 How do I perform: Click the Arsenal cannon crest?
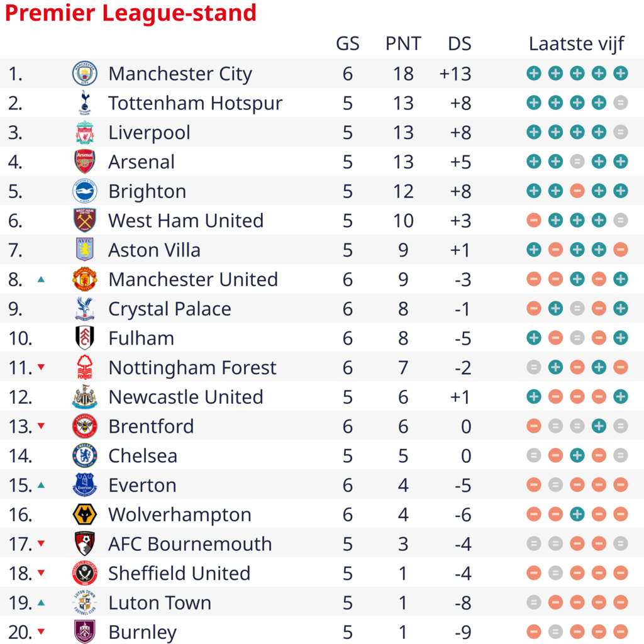tap(85, 162)
